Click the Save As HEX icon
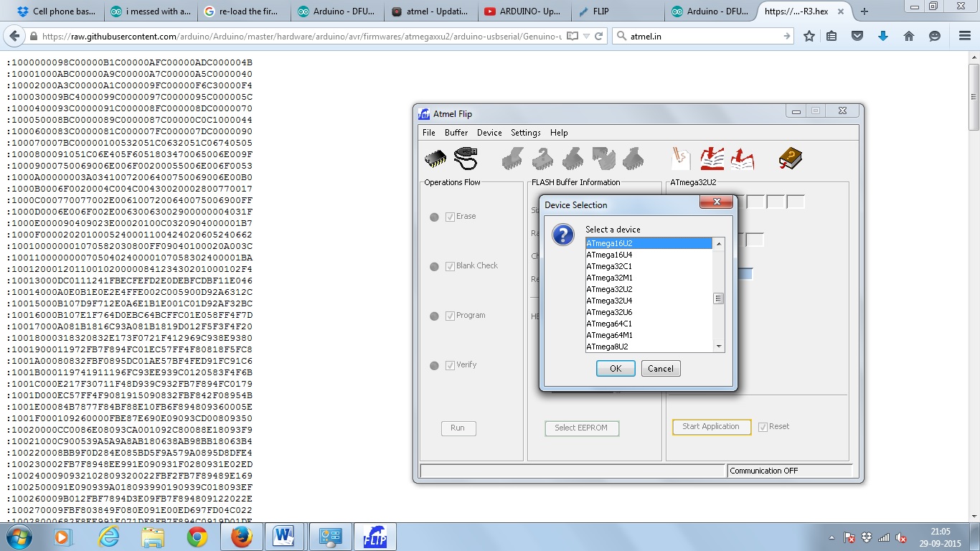The width and height of the screenshot is (980, 551). (x=741, y=159)
